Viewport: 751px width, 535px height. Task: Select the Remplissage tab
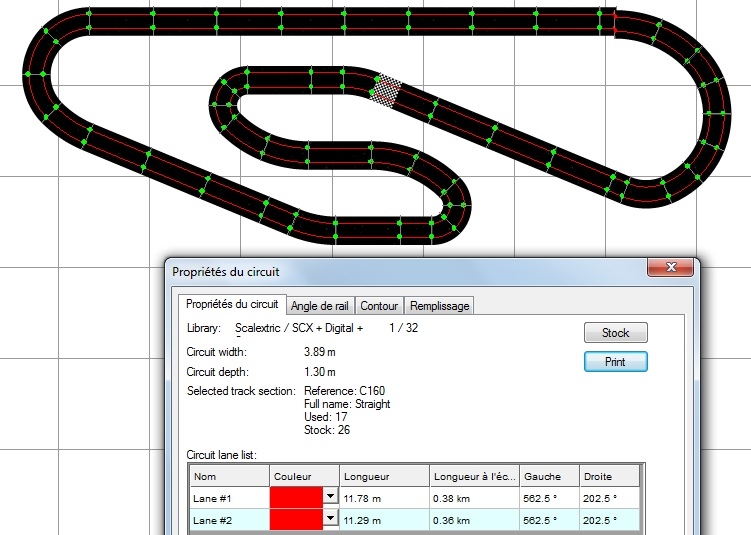439,306
